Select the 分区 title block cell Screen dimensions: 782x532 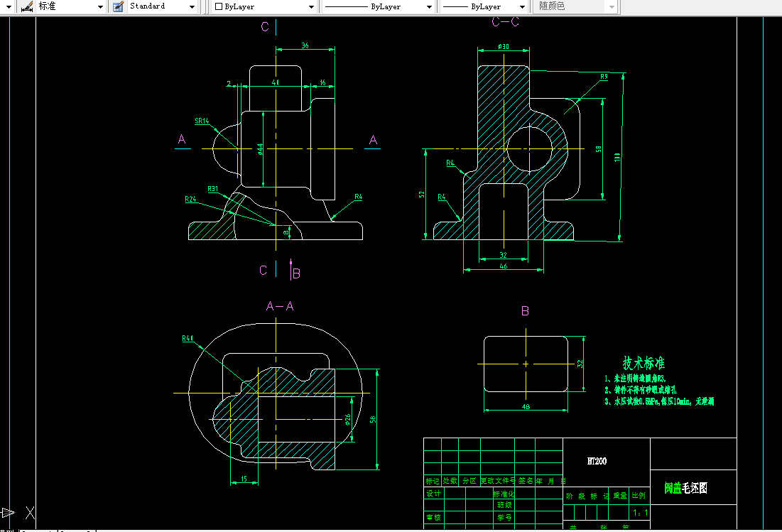(x=469, y=481)
